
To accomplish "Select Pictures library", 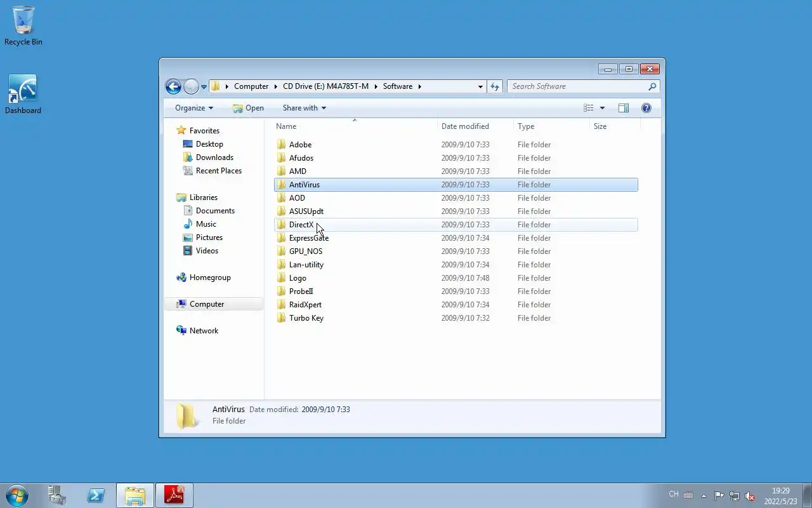I will tap(209, 237).
